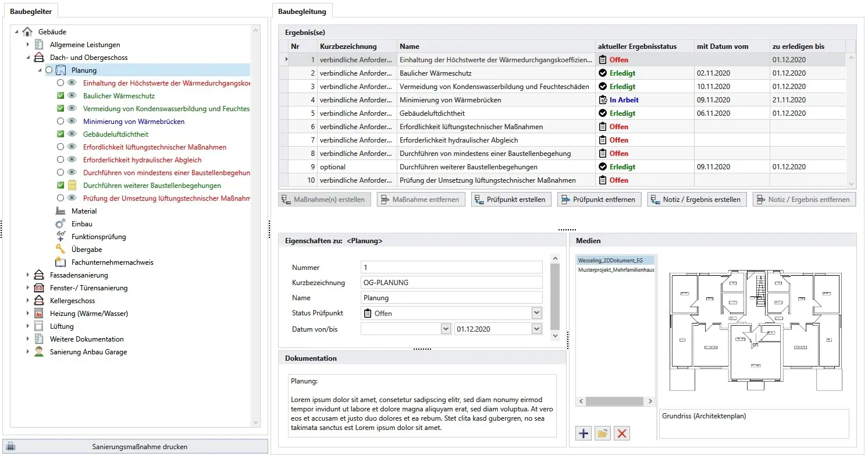Click Sanierungsmaßnahme drucken button
The image size is (868, 455).
135,447
